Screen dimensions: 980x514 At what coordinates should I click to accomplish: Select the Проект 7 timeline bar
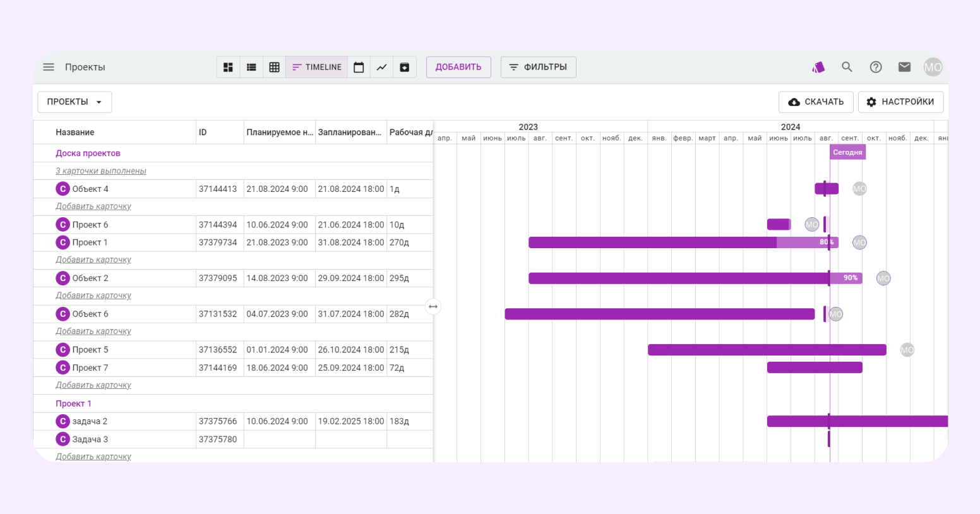click(x=815, y=368)
